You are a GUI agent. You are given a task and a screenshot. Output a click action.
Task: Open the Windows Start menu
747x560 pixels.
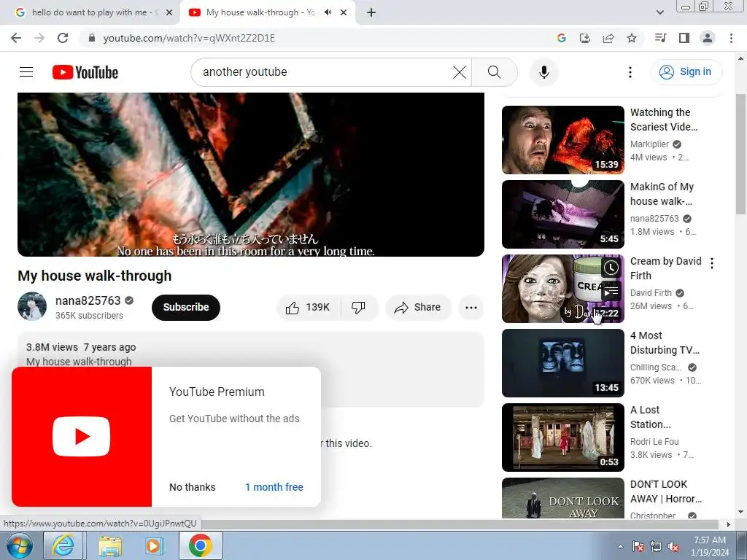tap(20, 545)
